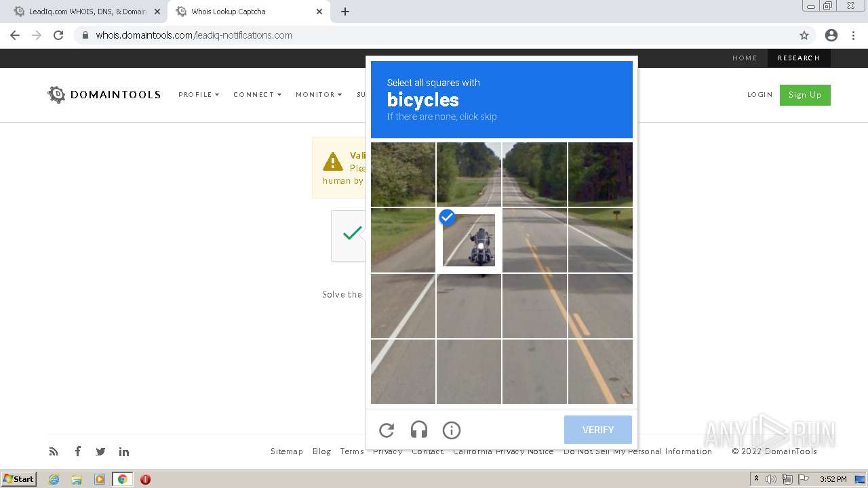Open the volume tray icon
This screenshot has width=868, height=488.
[x=771, y=479]
